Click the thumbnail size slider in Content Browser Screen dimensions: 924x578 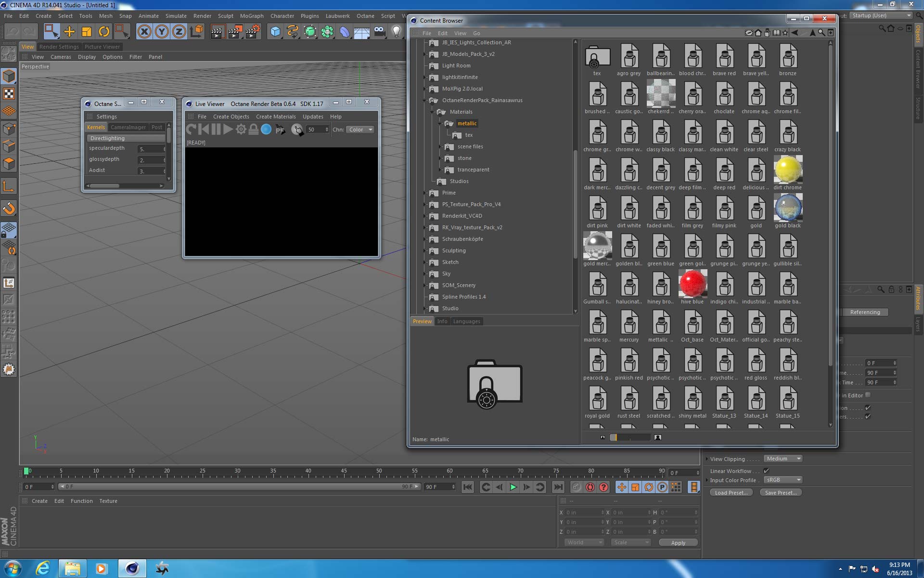(630, 437)
